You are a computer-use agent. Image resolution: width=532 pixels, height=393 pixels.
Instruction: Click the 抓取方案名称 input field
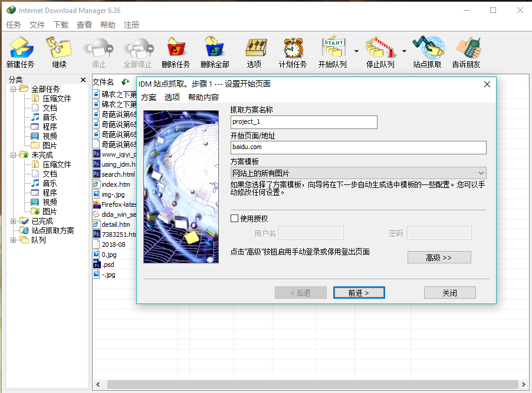tap(304, 122)
